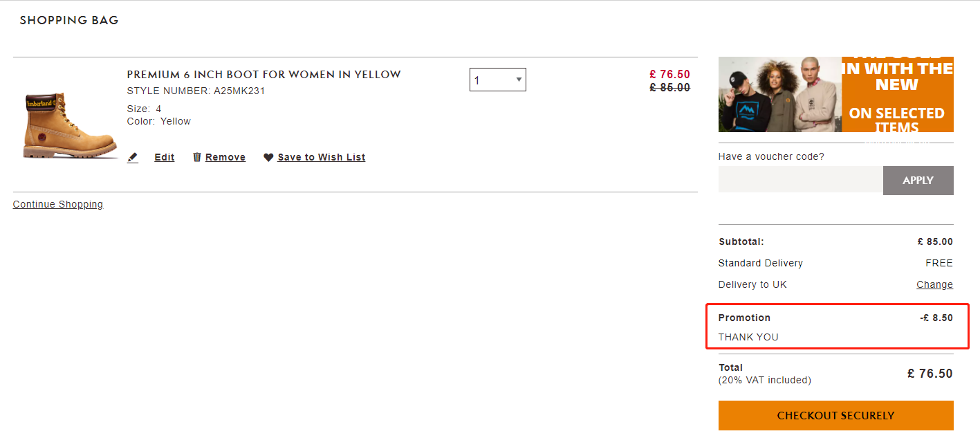Viewport: 980px width, 438px height.
Task: Expand the quantity dropdown showing 1
Action: pos(498,80)
